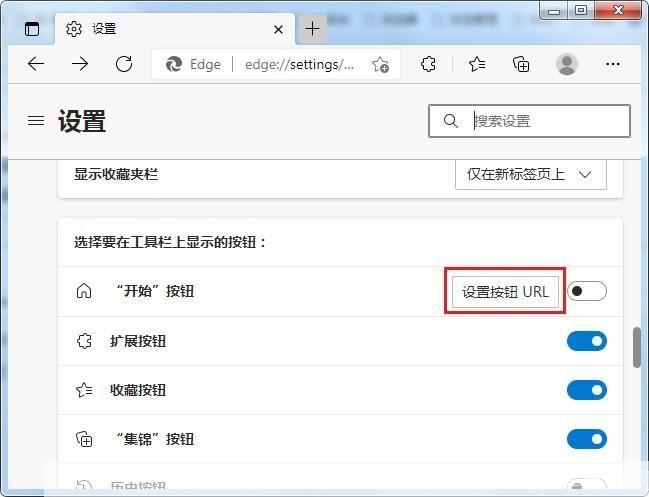Click the 扩展按钮 label text
The height and width of the screenshot is (497, 649).
[x=138, y=341]
